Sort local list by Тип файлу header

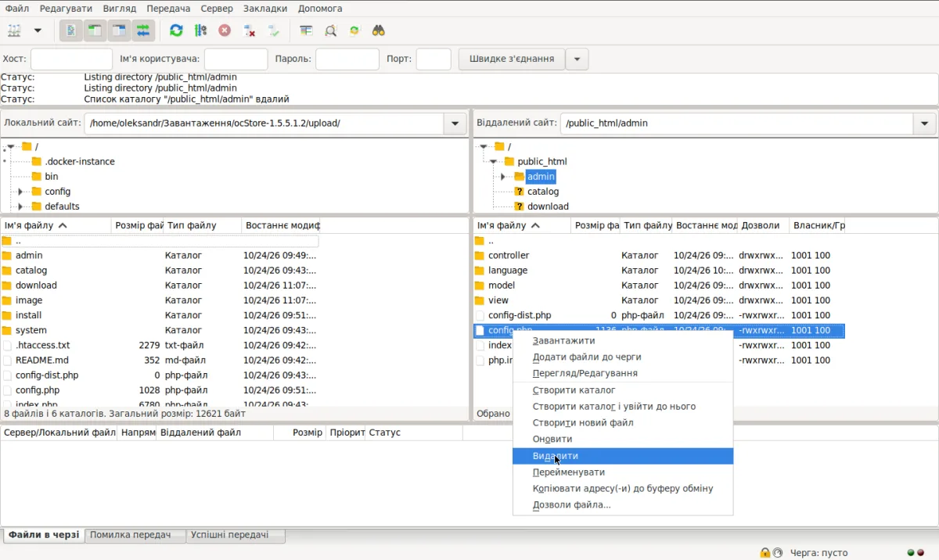(x=202, y=225)
